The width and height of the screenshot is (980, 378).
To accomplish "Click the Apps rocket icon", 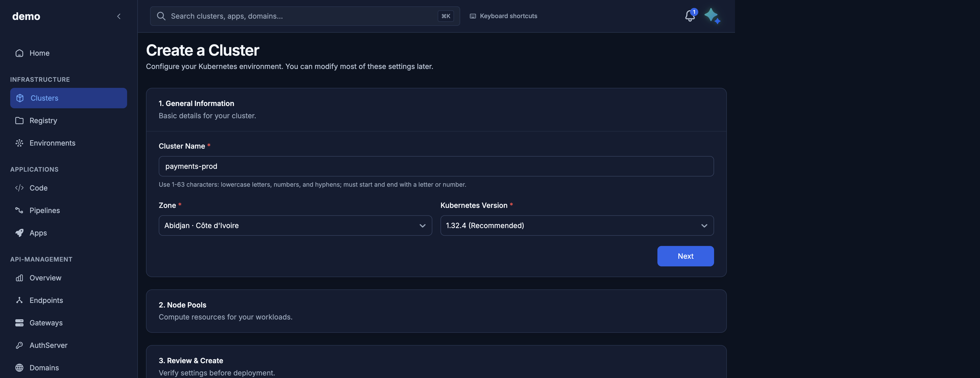I will point(19,233).
